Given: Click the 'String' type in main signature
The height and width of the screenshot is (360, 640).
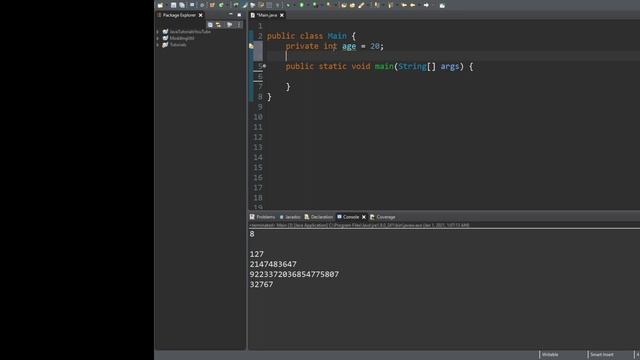Looking at the screenshot, I should coord(412,66).
